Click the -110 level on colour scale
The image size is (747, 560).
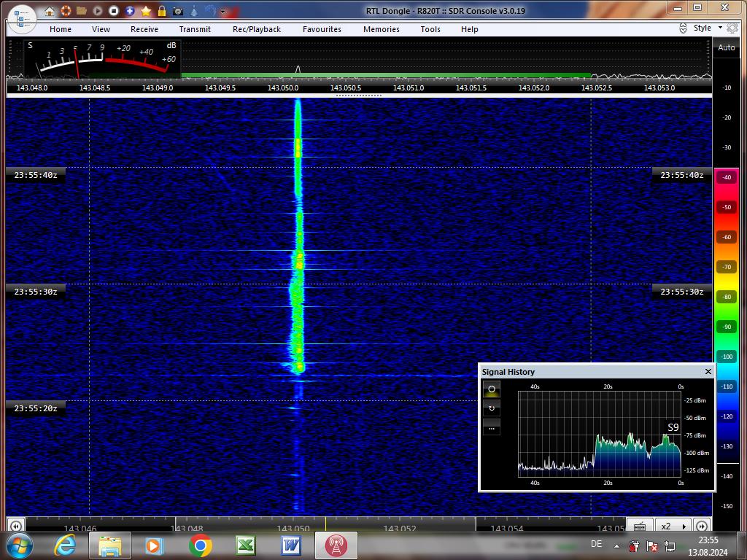(x=727, y=386)
